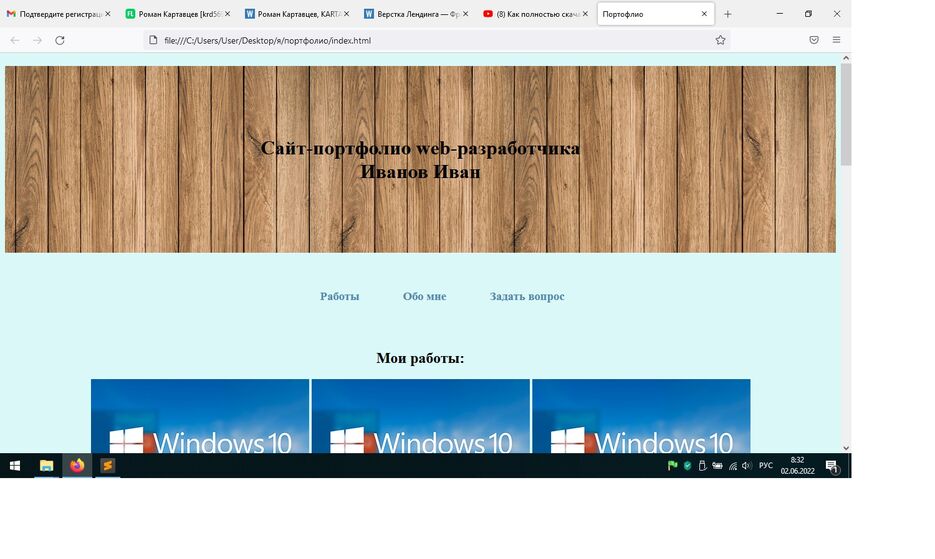Image resolution: width=935 pixels, height=559 pixels.
Task: Open the security shield tray icon
Action: [x=688, y=465]
